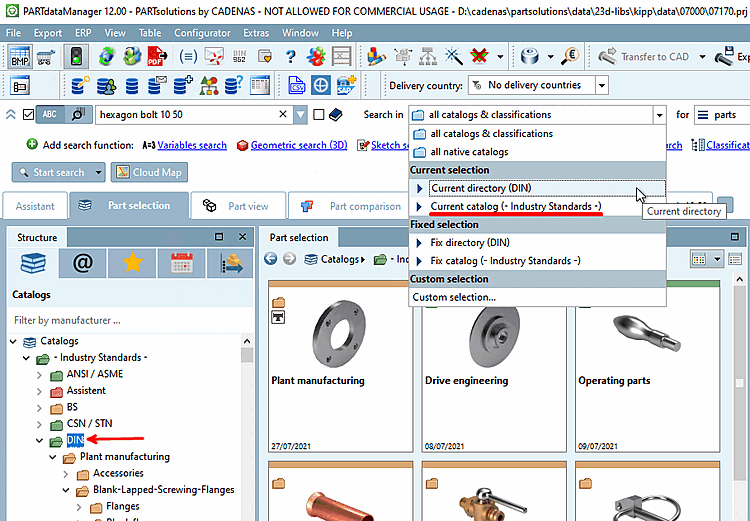This screenshot has height=521, width=750.
Task: Clear the search field with the X
Action: coord(283,114)
